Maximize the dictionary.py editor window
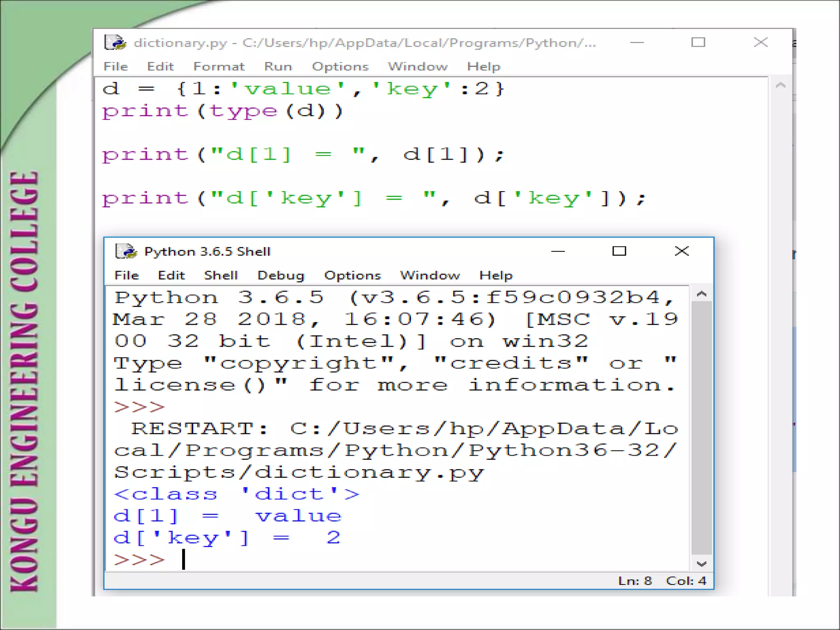This screenshot has height=630, width=840. pyautogui.click(x=698, y=42)
